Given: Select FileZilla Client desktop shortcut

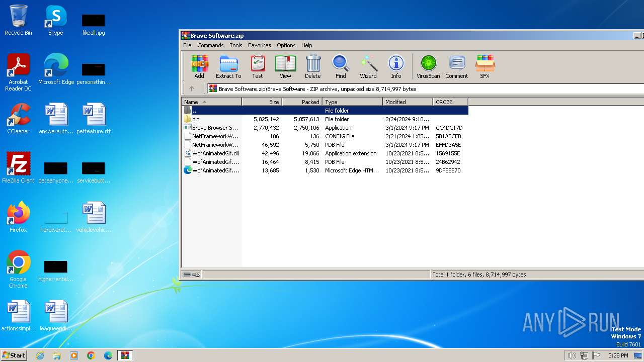Looking at the screenshot, I should click(18, 168).
